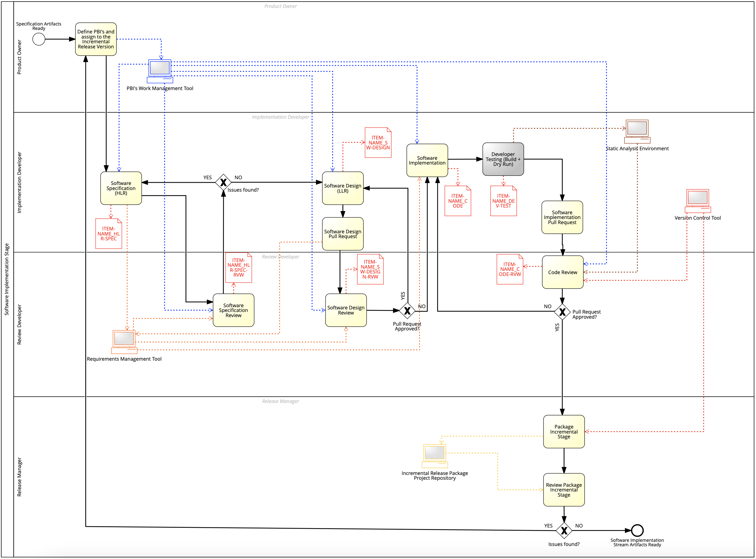The height and width of the screenshot is (559, 756).
Task: Select the Software Implementation Stream Artifacts Ready end event
Action: [x=637, y=530]
